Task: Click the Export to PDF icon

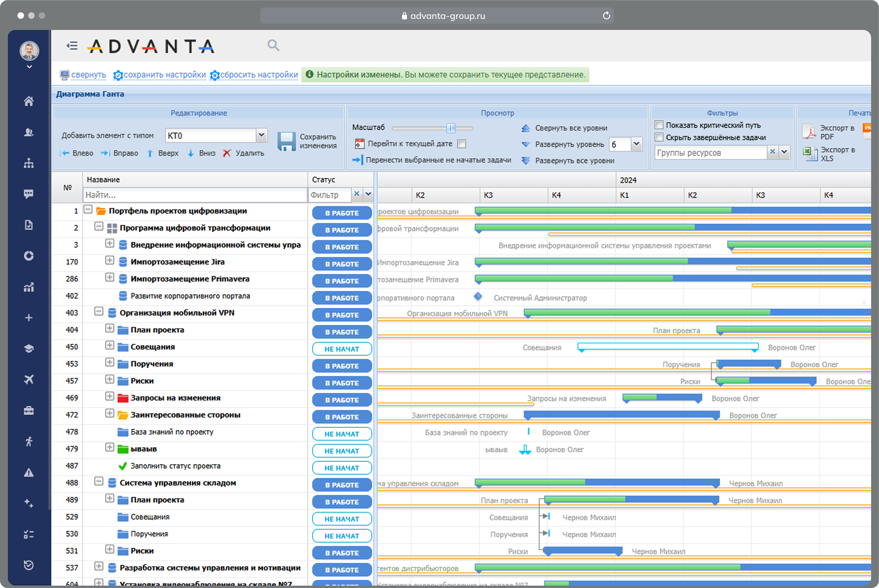Action: 810,132
